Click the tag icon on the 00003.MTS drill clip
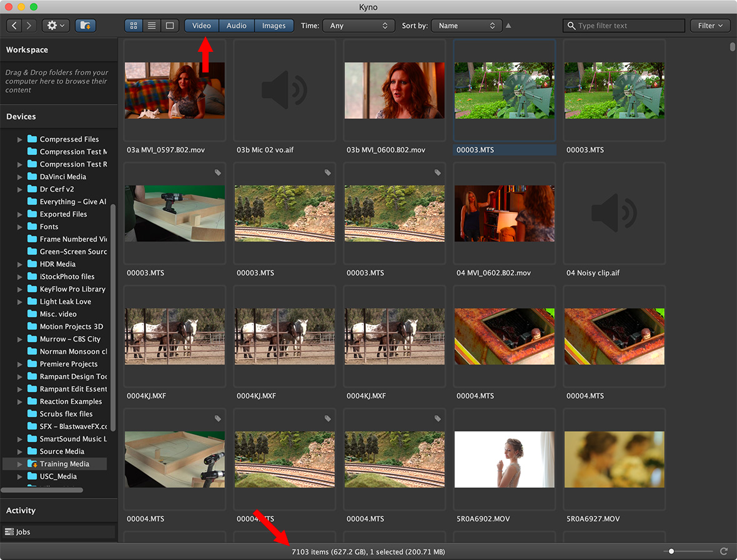737x560 pixels. coord(217,172)
